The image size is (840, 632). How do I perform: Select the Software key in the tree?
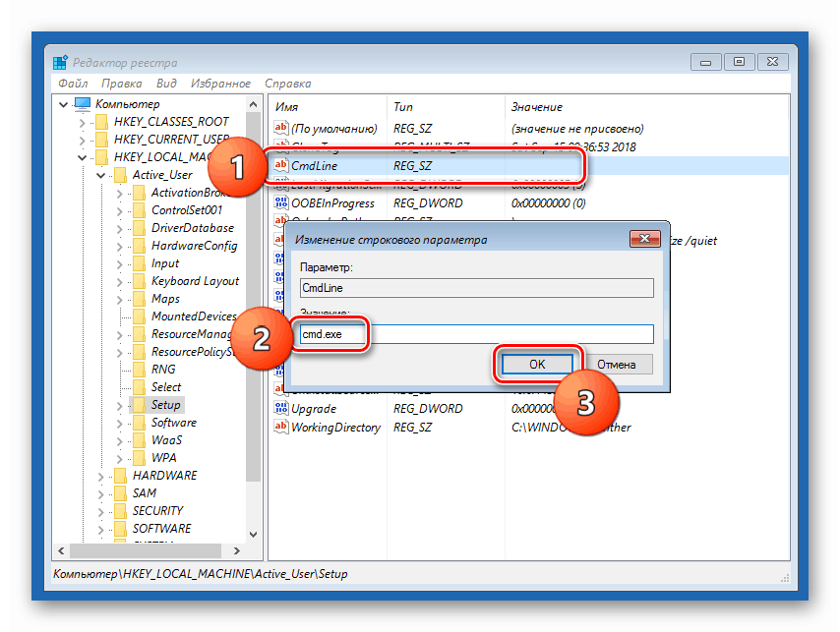coord(173,423)
